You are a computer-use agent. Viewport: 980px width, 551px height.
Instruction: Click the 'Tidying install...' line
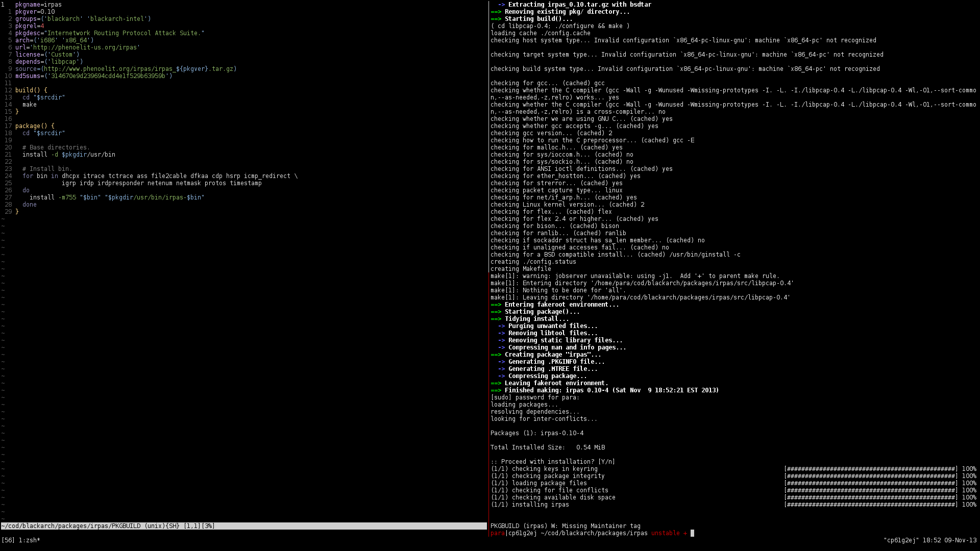[530, 319]
